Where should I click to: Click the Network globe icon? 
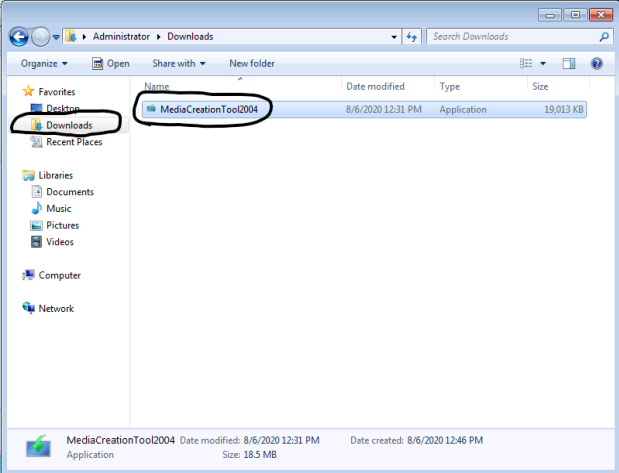28,308
